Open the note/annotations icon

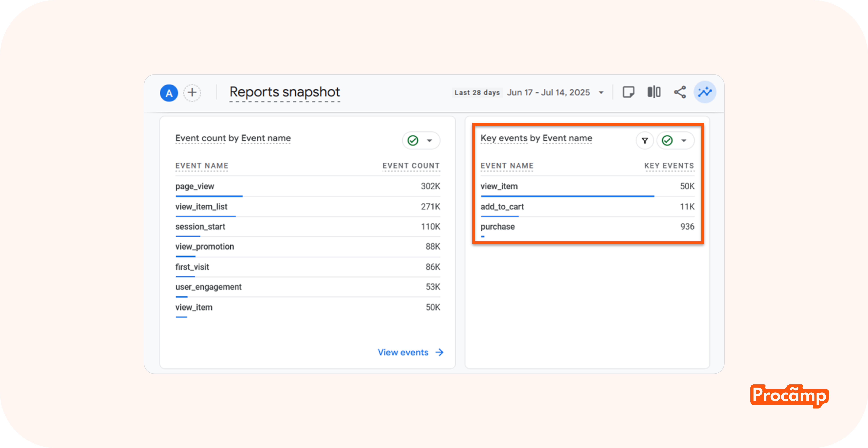[x=628, y=92]
